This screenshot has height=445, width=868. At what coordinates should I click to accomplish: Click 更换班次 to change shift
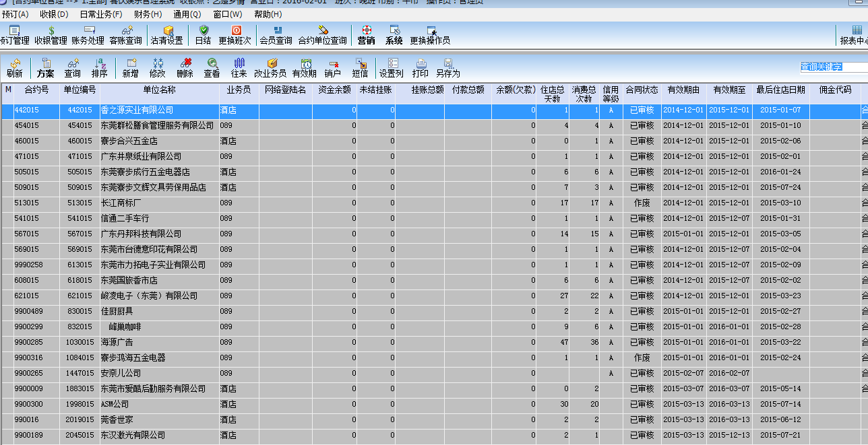(x=235, y=35)
